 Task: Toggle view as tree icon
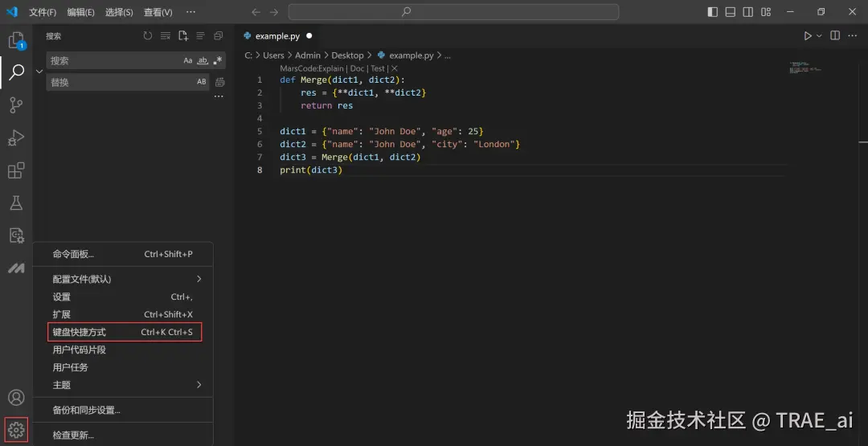200,36
